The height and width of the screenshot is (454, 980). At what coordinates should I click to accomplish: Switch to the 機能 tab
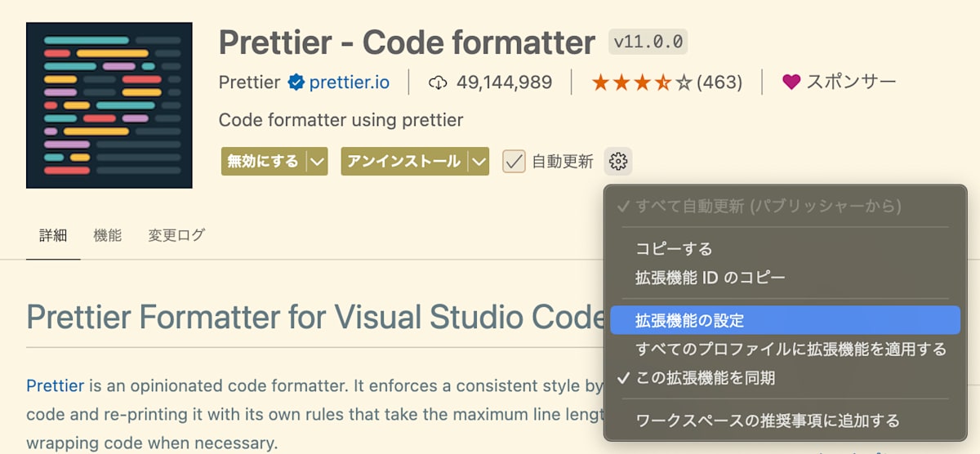click(x=107, y=236)
